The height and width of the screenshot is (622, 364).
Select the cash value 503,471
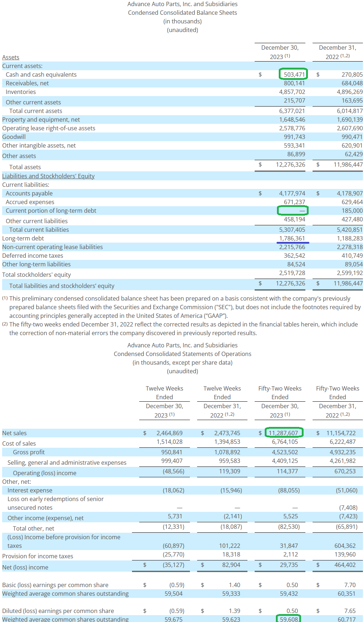[x=294, y=75]
